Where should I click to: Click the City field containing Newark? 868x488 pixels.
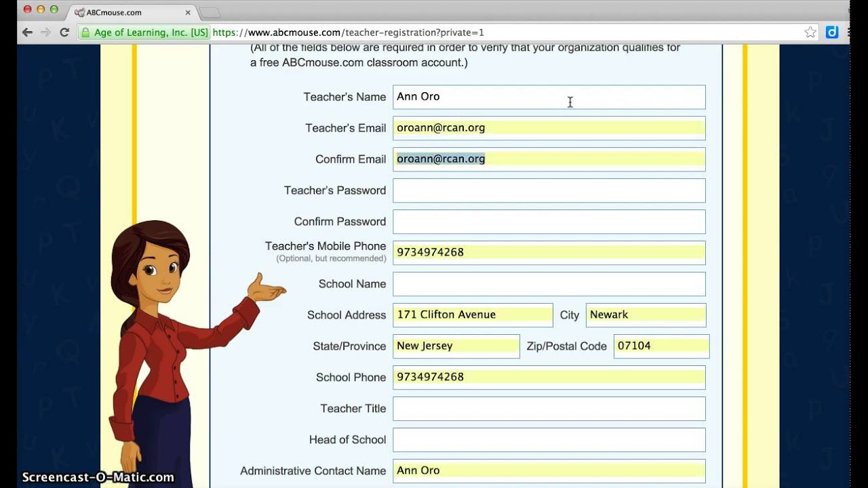646,315
